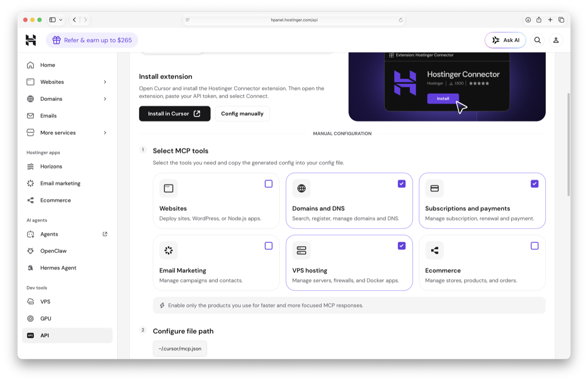Click Safari share icon
Viewport: 588px width, 382px height.
pyautogui.click(x=539, y=20)
